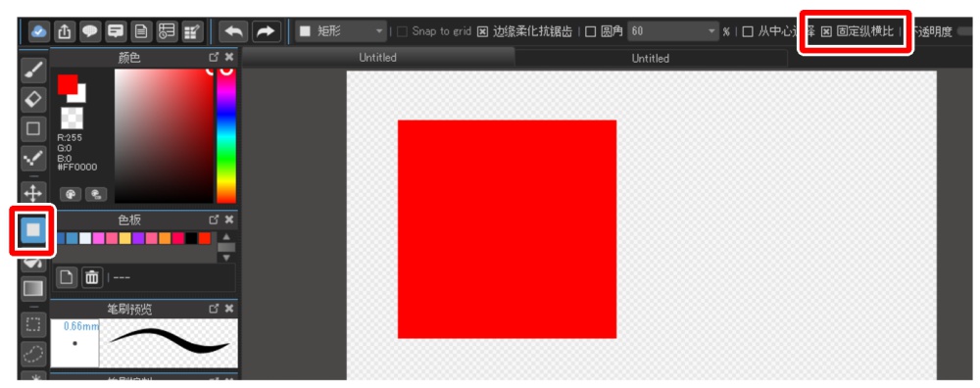
Task: Redo the last undone action
Action: 267,31
